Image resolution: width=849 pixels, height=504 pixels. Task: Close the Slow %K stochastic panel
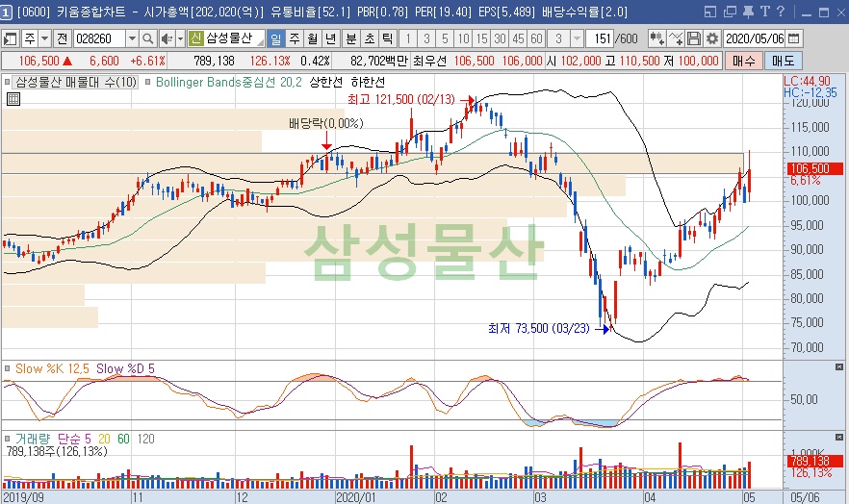(839, 367)
